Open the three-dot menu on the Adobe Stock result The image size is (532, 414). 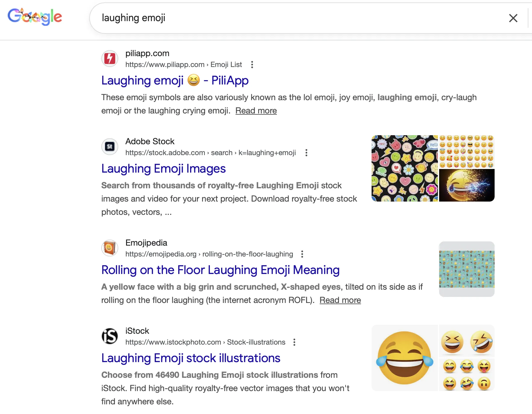(306, 153)
